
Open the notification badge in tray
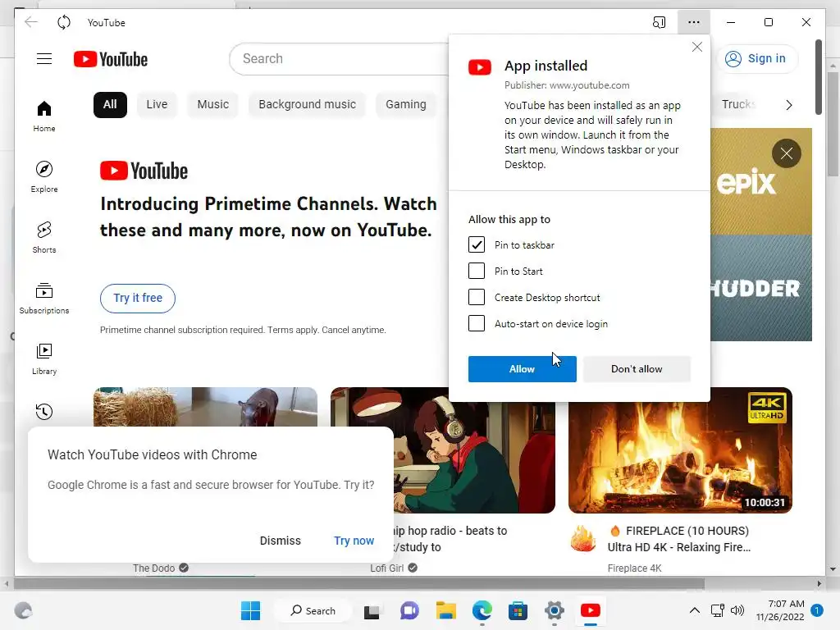pos(817,610)
